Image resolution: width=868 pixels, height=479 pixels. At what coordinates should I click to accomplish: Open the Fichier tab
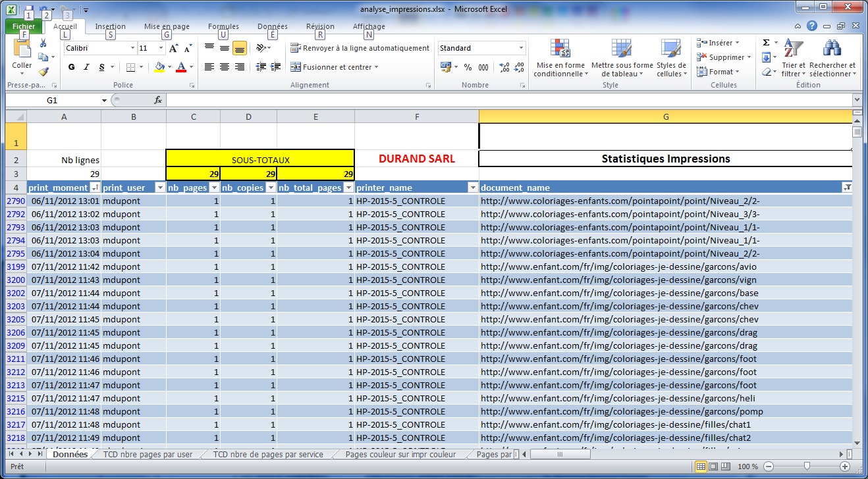[x=24, y=26]
